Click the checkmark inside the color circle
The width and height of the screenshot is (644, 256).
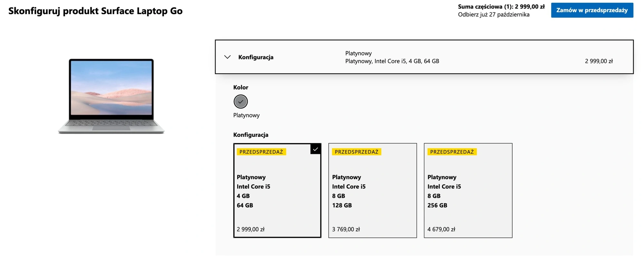point(241,102)
